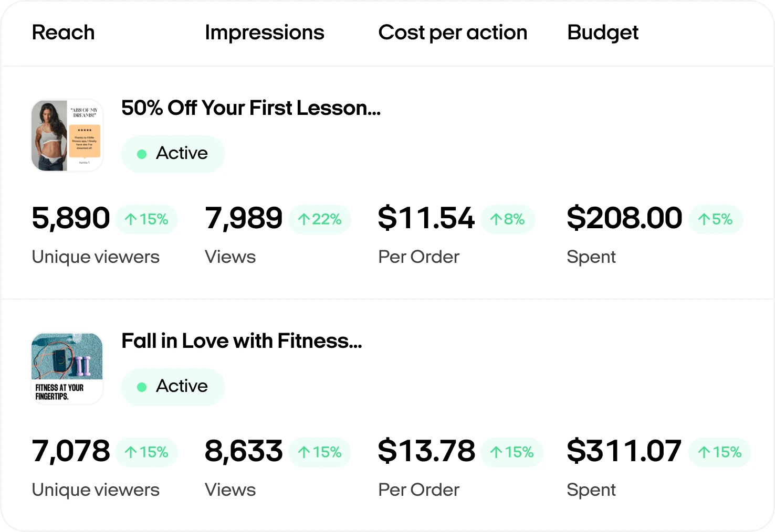The image size is (775, 532).
Task: Click the up arrow badge beside $13.78
Action: [x=512, y=452]
